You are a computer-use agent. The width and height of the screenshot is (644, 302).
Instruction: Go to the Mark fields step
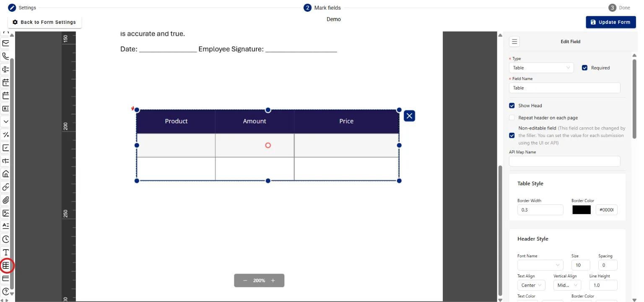(x=322, y=8)
